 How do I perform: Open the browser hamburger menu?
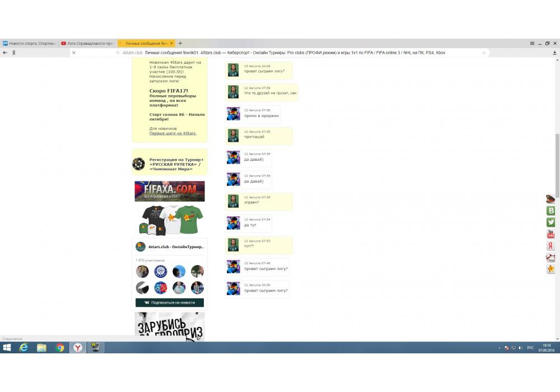point(532,43)
